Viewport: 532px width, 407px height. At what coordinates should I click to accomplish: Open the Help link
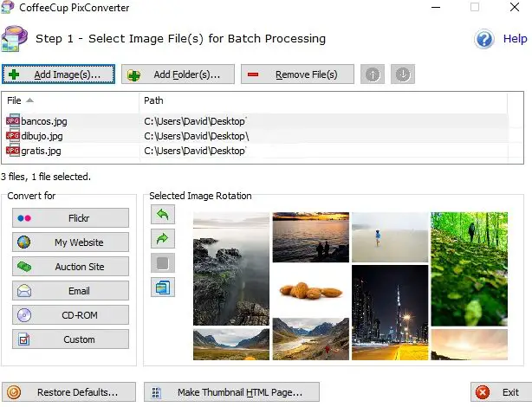click(x=515, y=39)
